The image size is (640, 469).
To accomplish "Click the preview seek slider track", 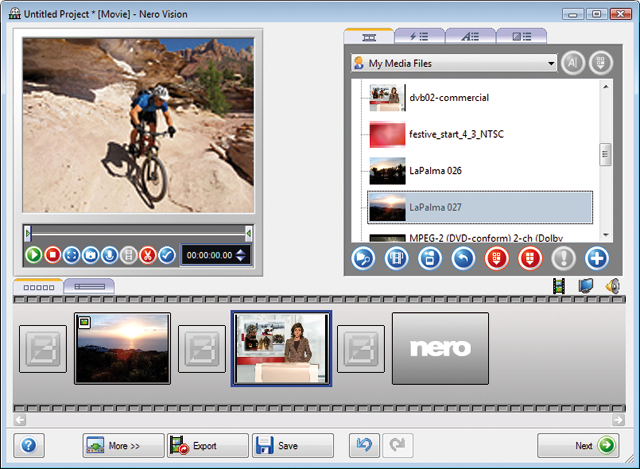I will pos(137,233).
